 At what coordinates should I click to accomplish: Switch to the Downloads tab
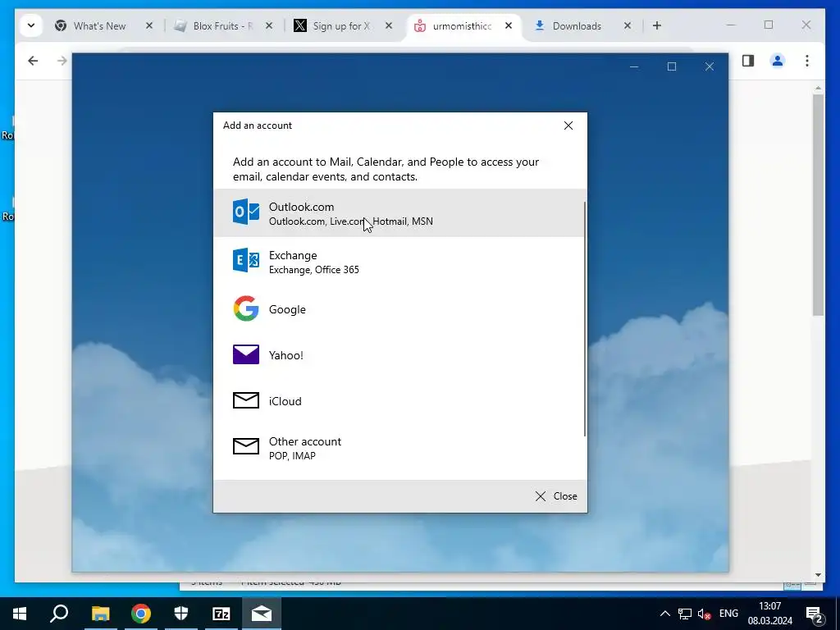[x=577, y=25]
